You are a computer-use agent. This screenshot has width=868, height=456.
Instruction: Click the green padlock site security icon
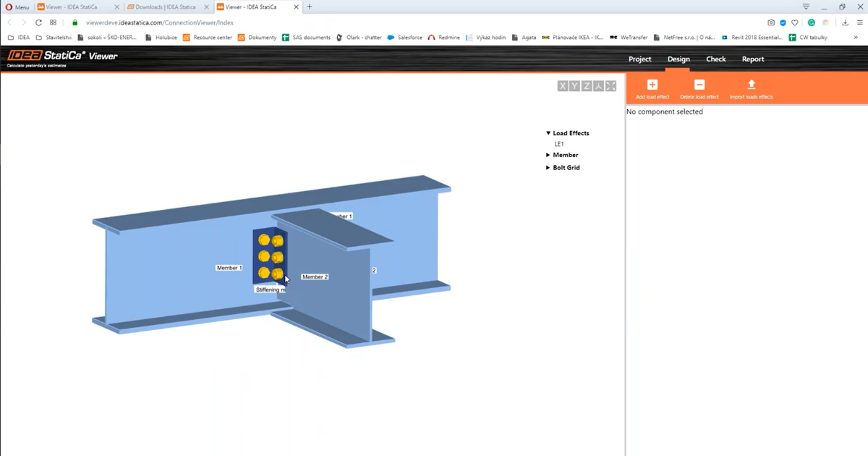pos(75,22)
